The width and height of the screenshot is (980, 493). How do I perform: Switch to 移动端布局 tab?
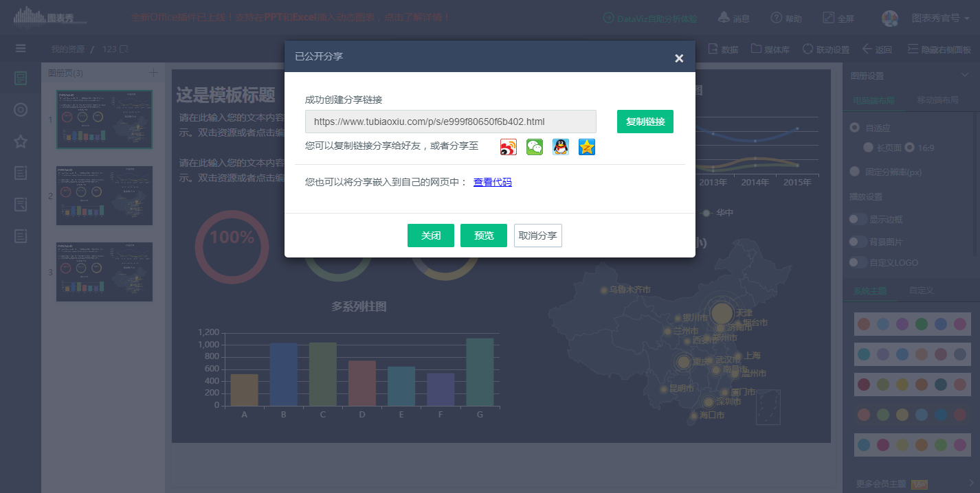pyautogui.click(x=937, y=100)
